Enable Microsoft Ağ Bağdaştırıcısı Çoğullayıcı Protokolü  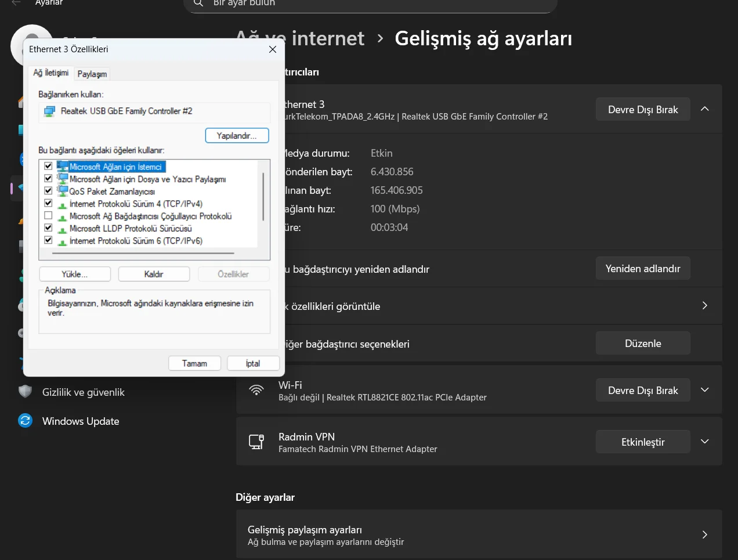(48, 215)
